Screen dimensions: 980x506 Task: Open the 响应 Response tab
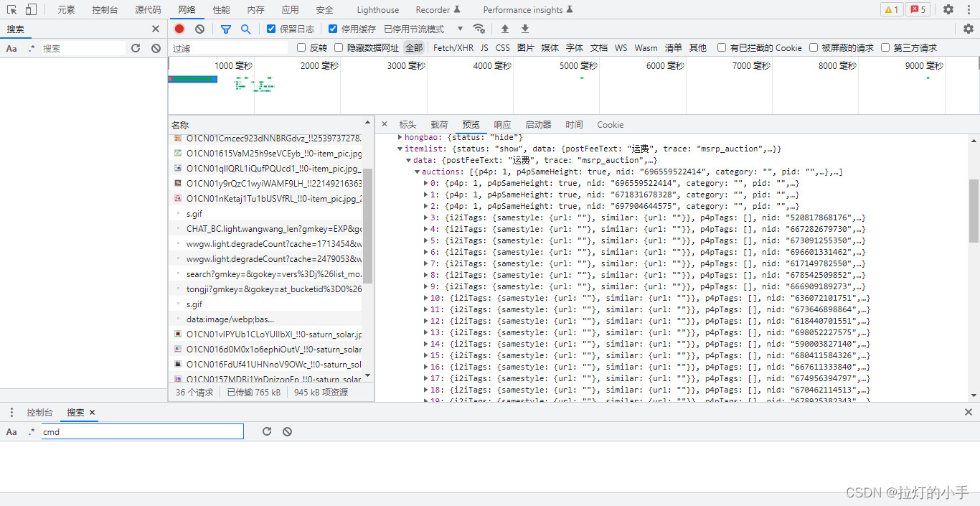(502, 124)
